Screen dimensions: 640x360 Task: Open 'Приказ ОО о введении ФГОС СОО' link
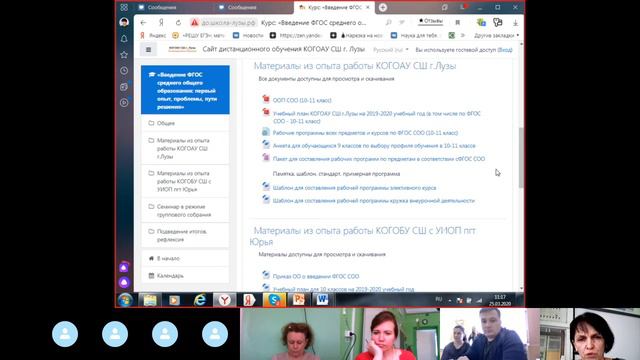click(x=316, y=276)
